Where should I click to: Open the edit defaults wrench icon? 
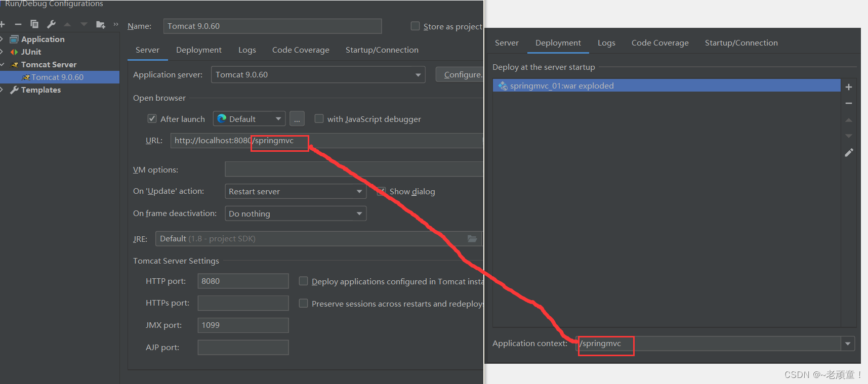(51, 24)
